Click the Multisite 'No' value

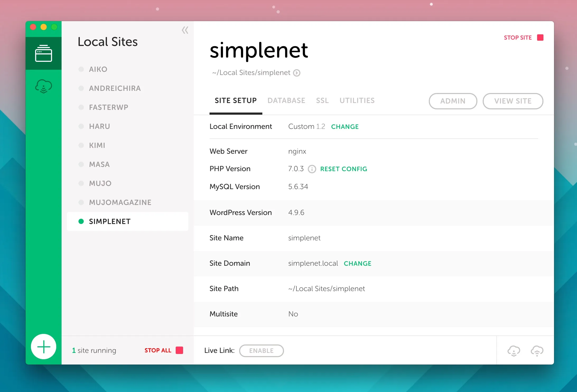tap(293, 314)
